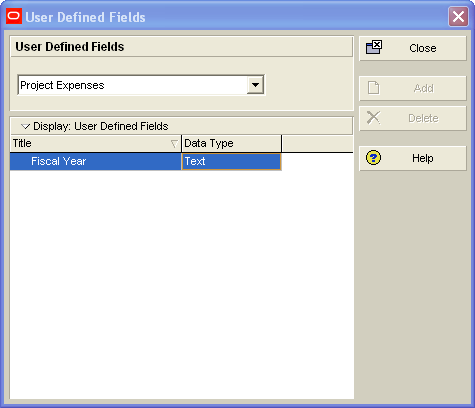Click the X icon beside Delete

(x=373, y=118)
